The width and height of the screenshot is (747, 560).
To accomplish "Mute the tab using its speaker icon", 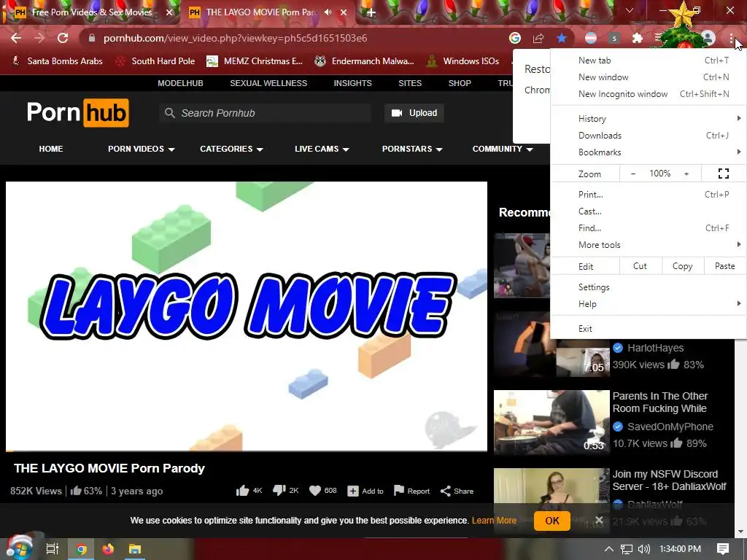I will tap(328, 12).
